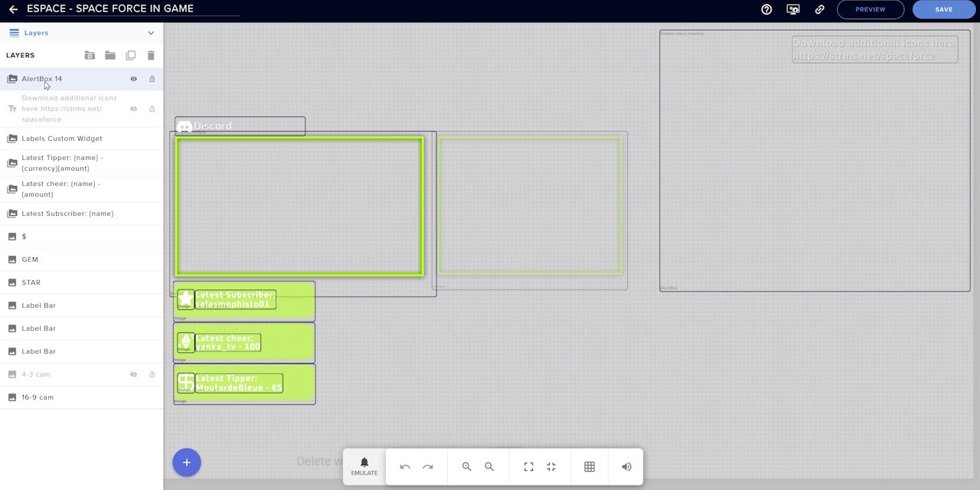This screenshot has height=490, width=980.
Task: Go back using the arrow beside overlay title
Action: [x=13, y=9]
